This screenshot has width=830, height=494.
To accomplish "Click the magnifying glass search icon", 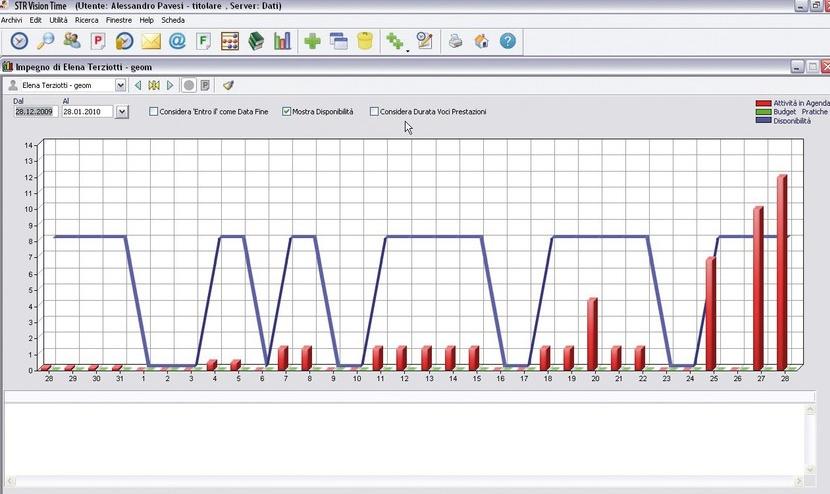I will 46,41.
